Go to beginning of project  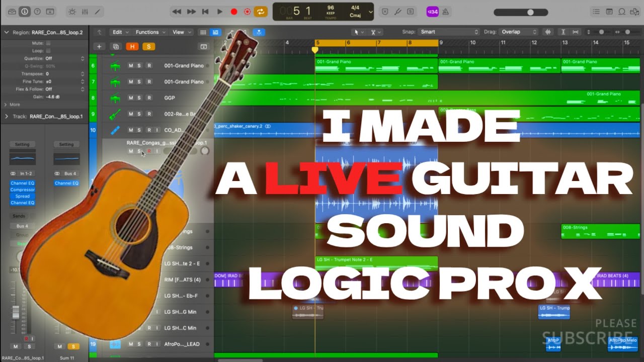pyautogui.click(x=205, y=11)
